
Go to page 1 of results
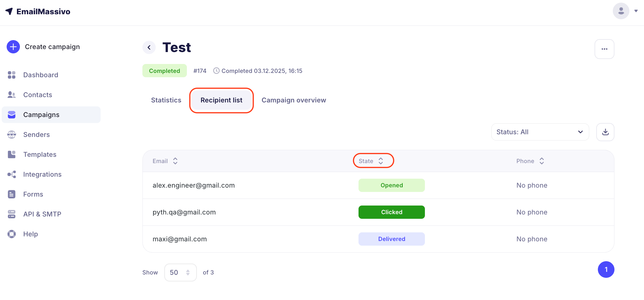[606, 270]
